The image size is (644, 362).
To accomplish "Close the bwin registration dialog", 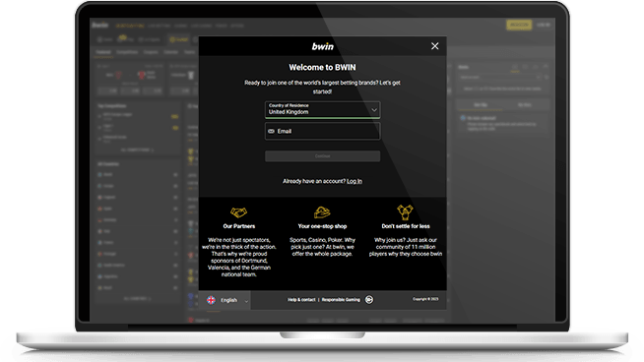I will (x=434, y=46).
